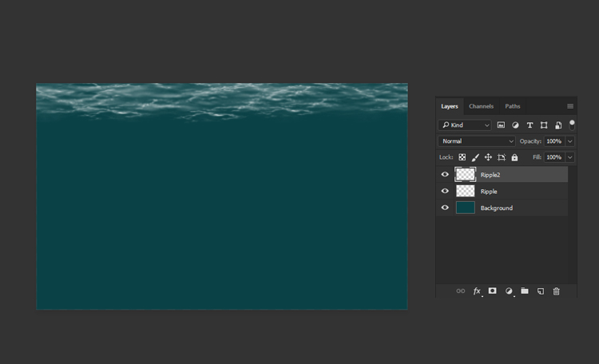Viewport: 599px width, 364px height.
Task: Add a layer style with fx icon
Action: [477, 291]
